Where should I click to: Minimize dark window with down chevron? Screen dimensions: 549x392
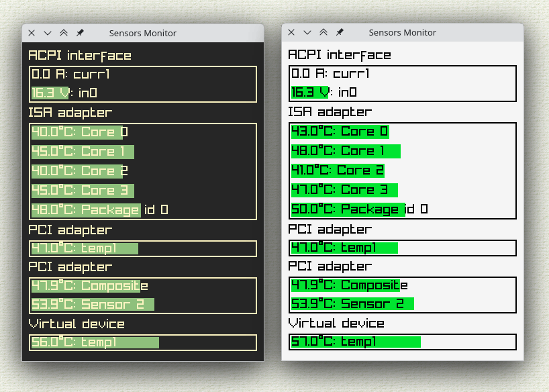click(48, 33)
